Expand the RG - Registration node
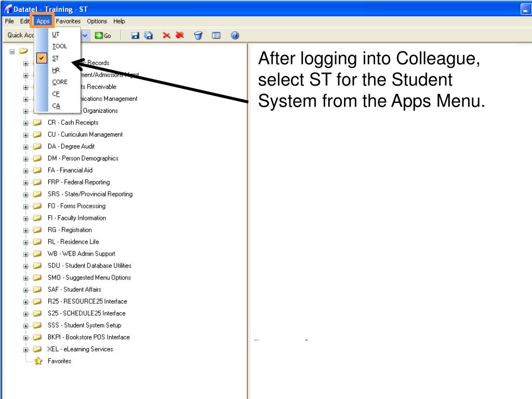Viewport: 532px width, 399px height. point(26,230)
